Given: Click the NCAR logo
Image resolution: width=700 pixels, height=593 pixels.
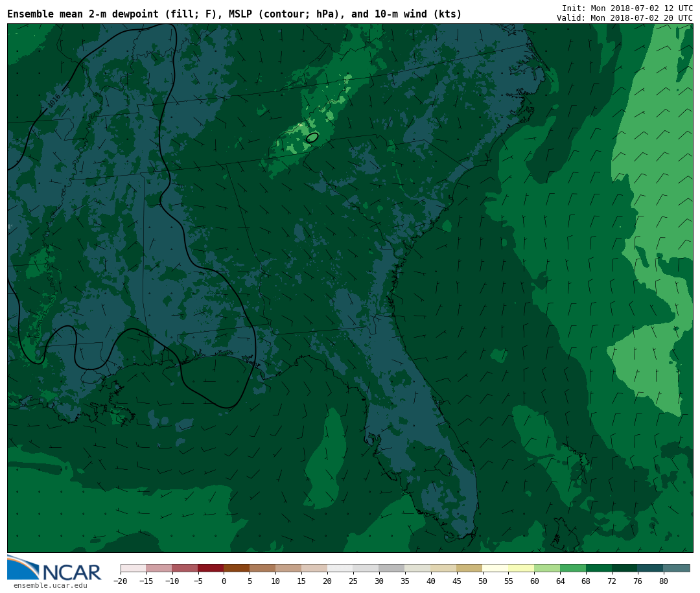Looking at the screenshot, I should pyautogui.click(x=54, y=568).
